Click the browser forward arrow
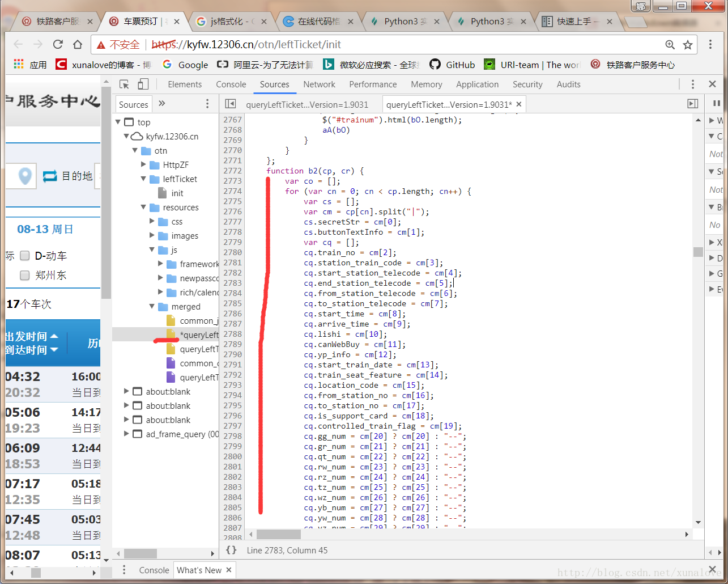The width and height of the screenshot is (728, 584). 38,44
